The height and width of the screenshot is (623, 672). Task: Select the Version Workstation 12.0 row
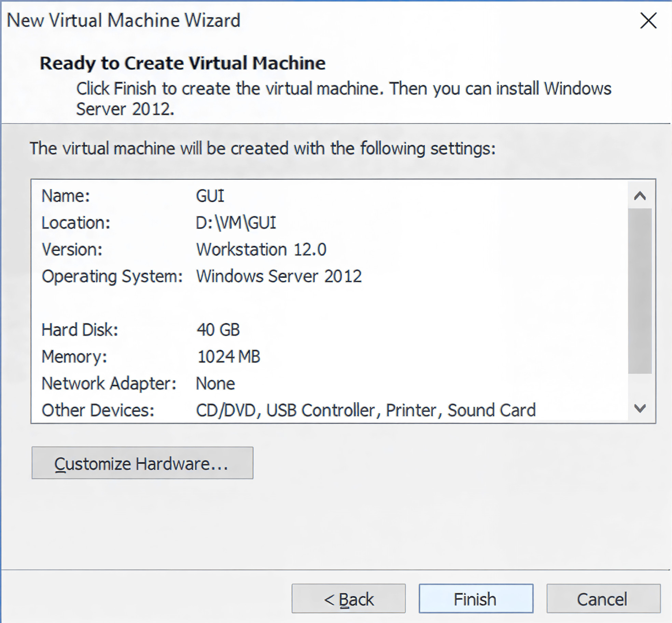pyautogui.click(x=261, y=249)
